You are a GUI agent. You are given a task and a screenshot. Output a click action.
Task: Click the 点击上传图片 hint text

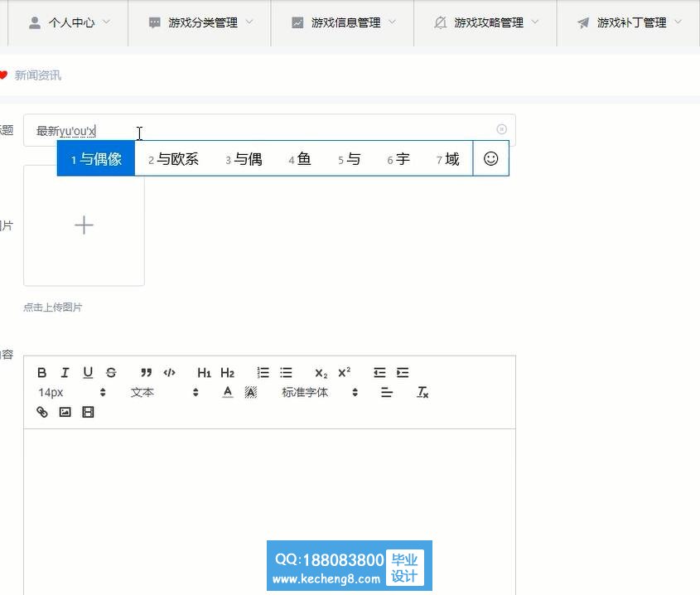click(53, 307)
